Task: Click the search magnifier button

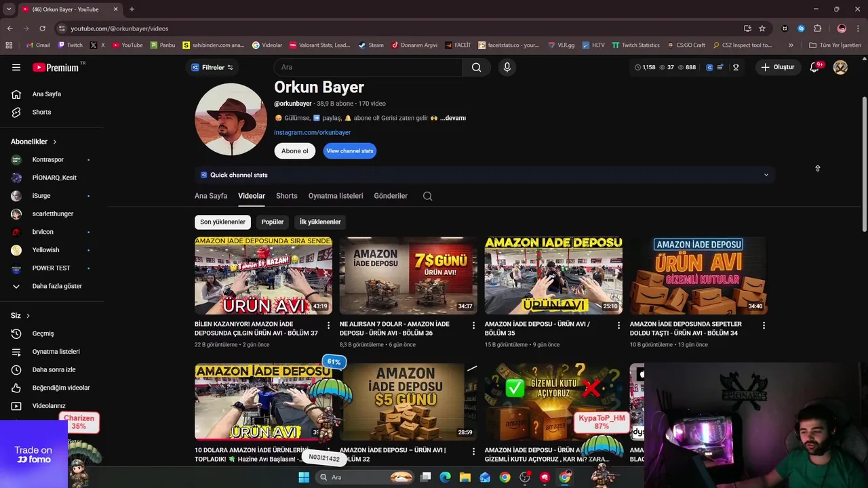Action: (477, 67)
